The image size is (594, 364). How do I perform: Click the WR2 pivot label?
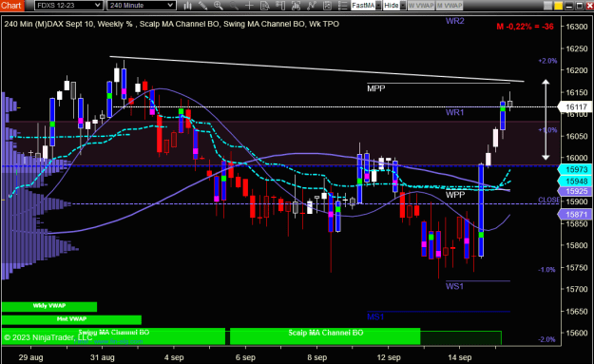pos(454,21)
